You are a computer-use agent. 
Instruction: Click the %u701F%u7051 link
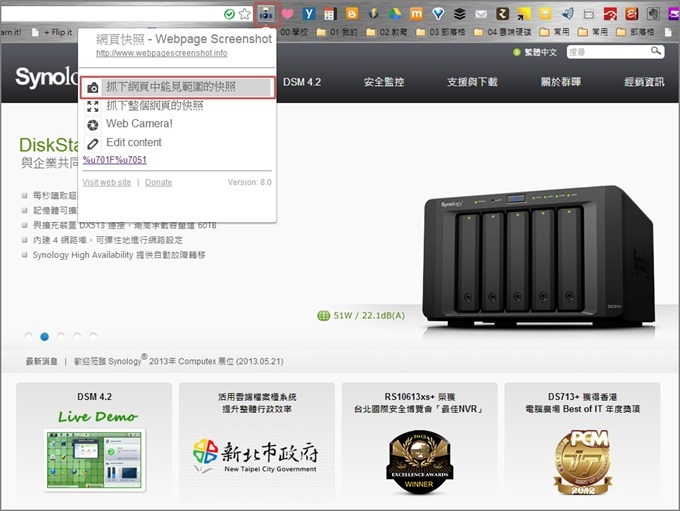[x=114, y=160]
